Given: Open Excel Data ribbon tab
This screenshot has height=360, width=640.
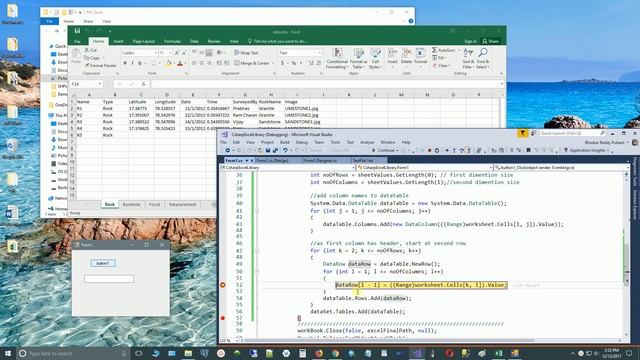Looking at the screenshot, I should [x=194, y=41].
